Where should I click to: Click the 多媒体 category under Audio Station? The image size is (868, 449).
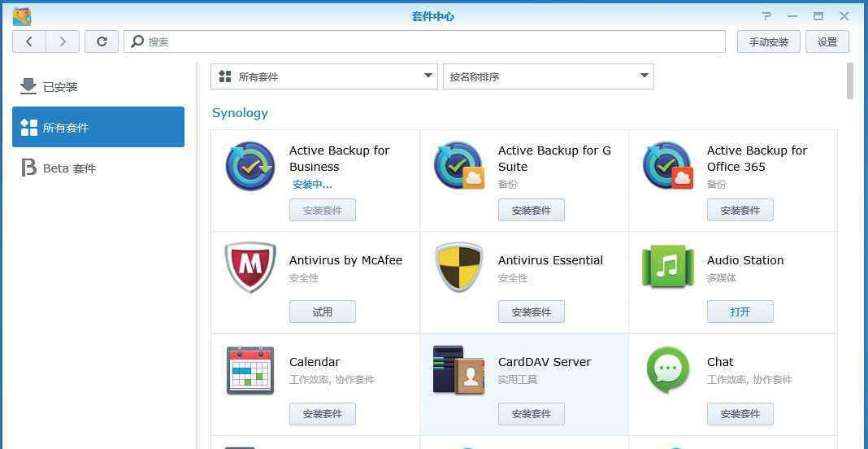coord(722,277)
